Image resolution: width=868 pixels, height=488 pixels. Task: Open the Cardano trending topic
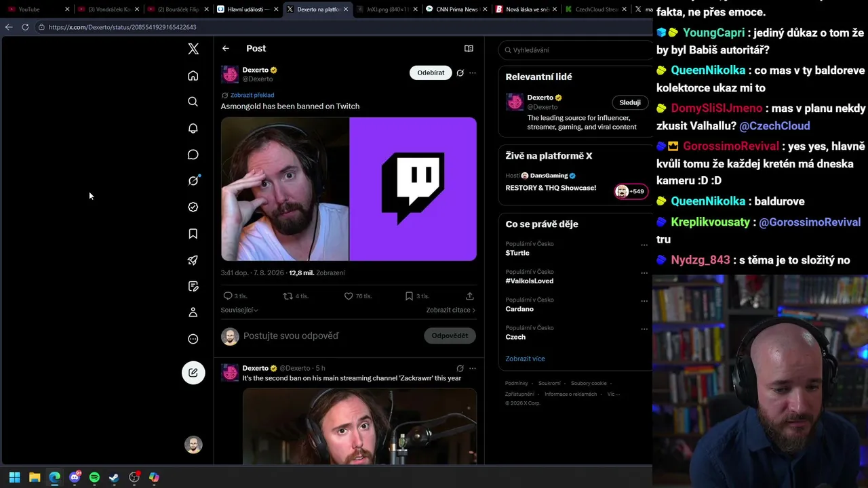coord(519,309)
